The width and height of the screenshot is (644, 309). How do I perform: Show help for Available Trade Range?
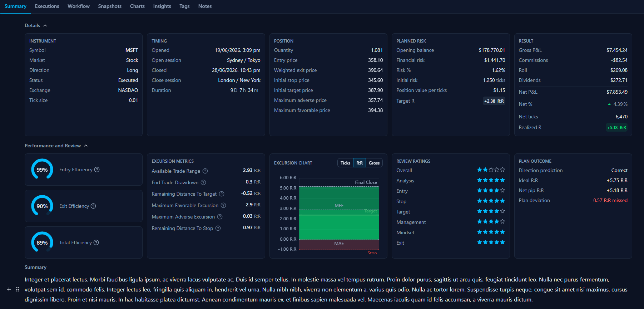point(205,171)
